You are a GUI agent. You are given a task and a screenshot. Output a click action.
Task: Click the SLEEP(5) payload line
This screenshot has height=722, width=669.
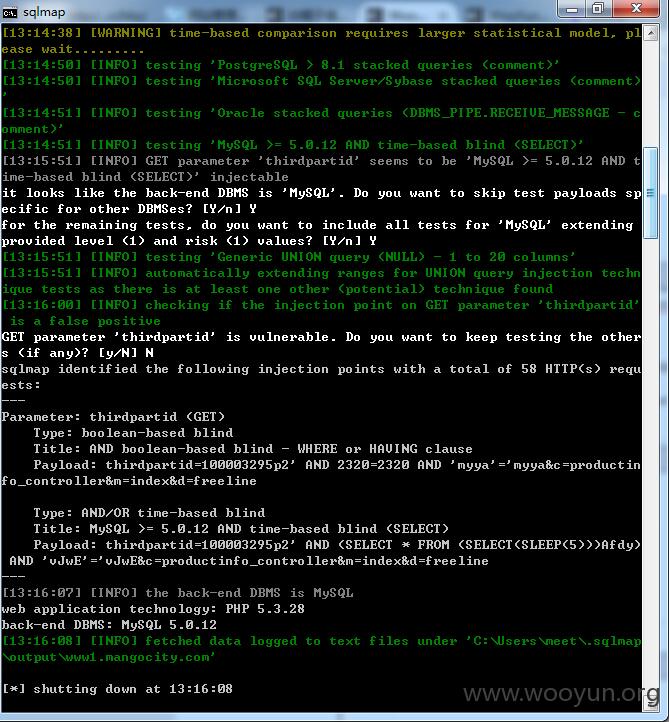(337, 545)
